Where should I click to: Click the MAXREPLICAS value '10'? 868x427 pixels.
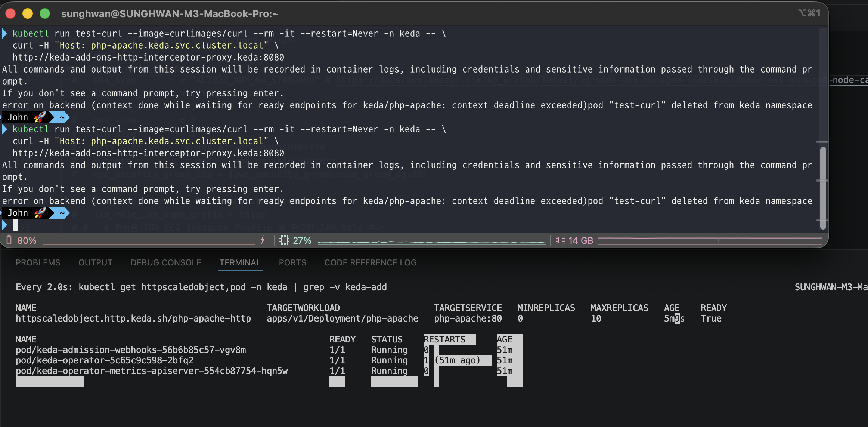click(596, 319)
